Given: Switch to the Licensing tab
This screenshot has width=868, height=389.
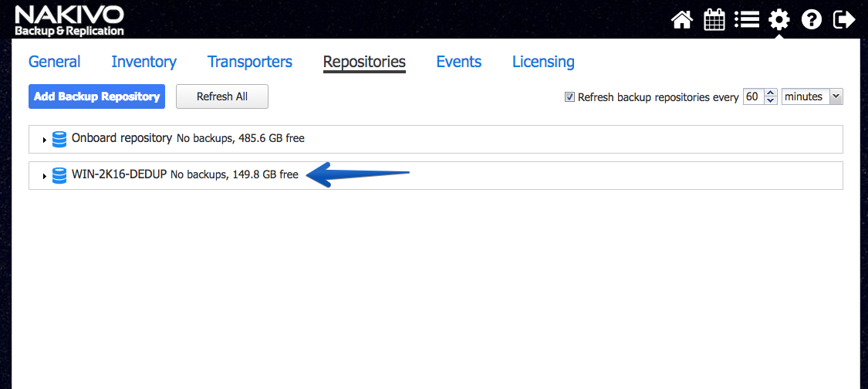Looking at the screenshot, I should [x=543, y=62].
